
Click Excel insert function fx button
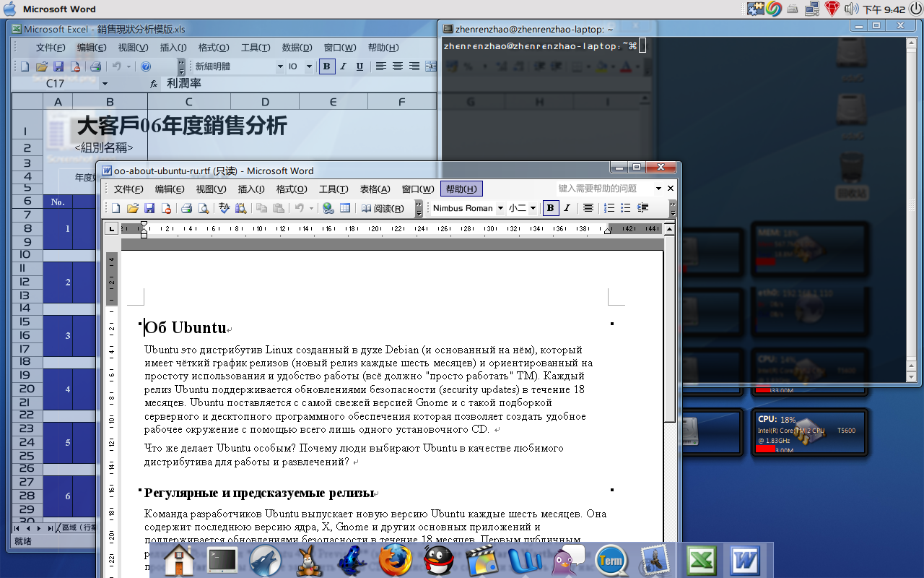pyautogui.click(x=154, y=84)
